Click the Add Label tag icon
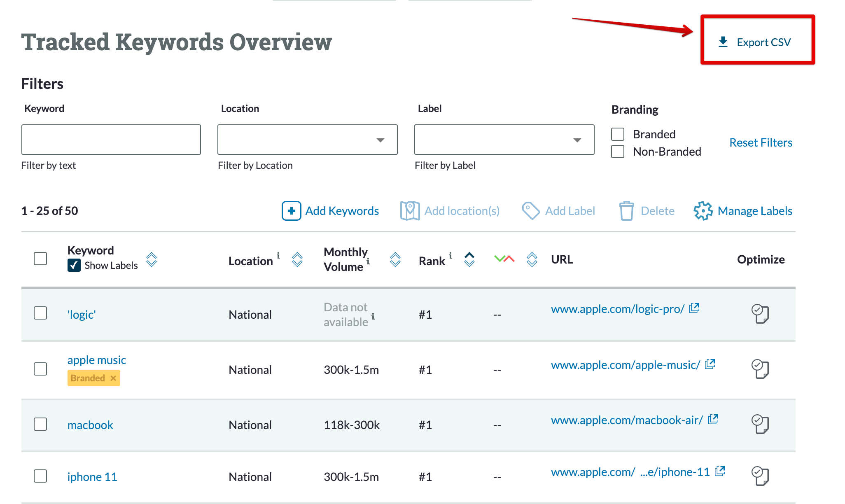 coord(531,211)
